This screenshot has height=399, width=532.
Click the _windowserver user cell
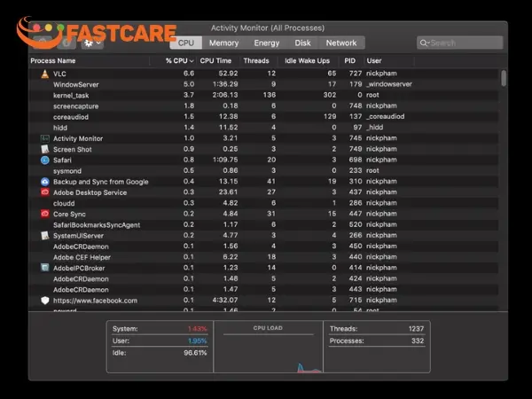tap(389, 84)
